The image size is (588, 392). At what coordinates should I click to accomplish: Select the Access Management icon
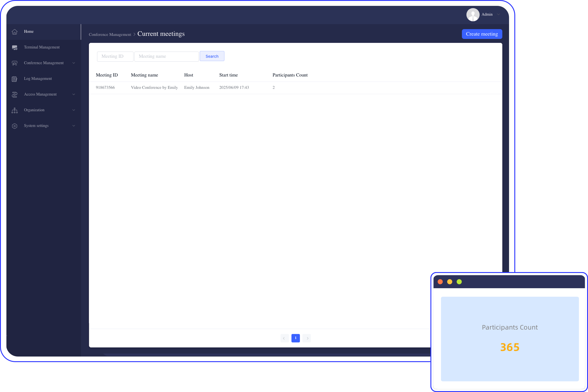15,94
